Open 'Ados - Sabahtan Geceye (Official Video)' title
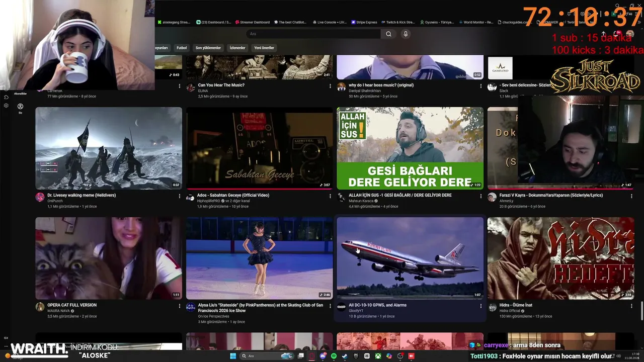The image size is (644, 362). [x=233, y=195]
